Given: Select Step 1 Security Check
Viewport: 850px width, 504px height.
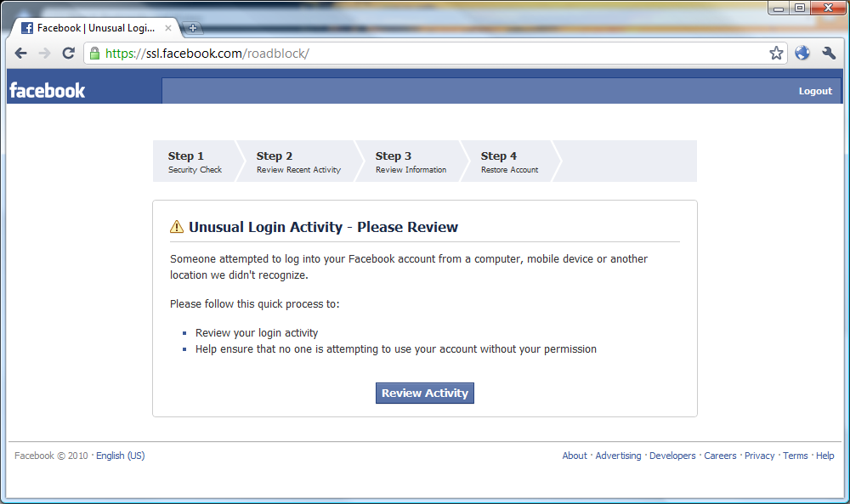Looking at the screenshot, I should click(195, 161).
